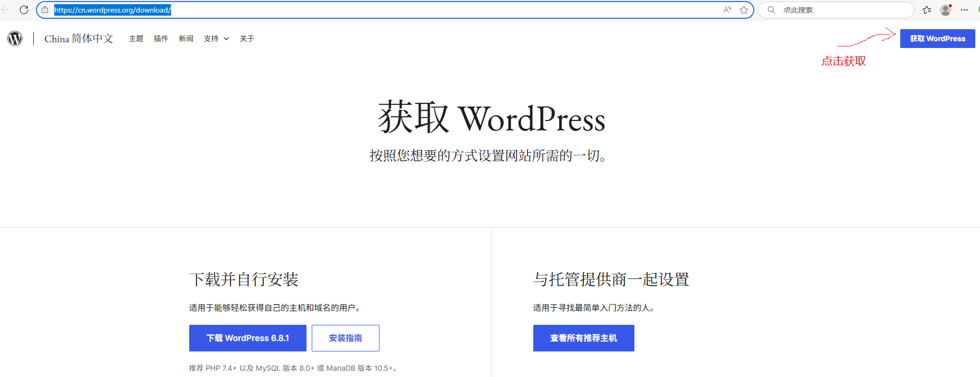Click 查看所有推荐主机 button

pos(583,338)
